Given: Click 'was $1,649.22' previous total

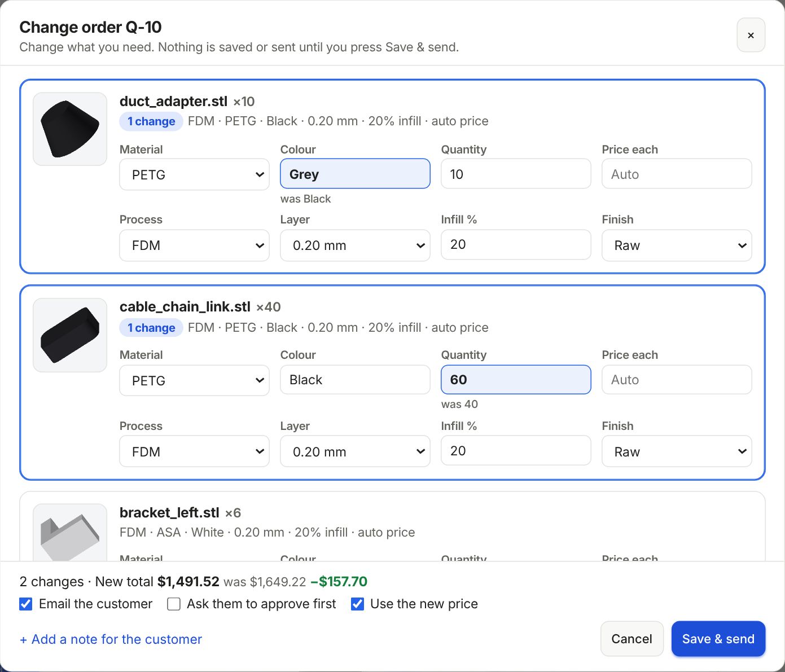Looking at the screenshot, I should click(265, 582).
